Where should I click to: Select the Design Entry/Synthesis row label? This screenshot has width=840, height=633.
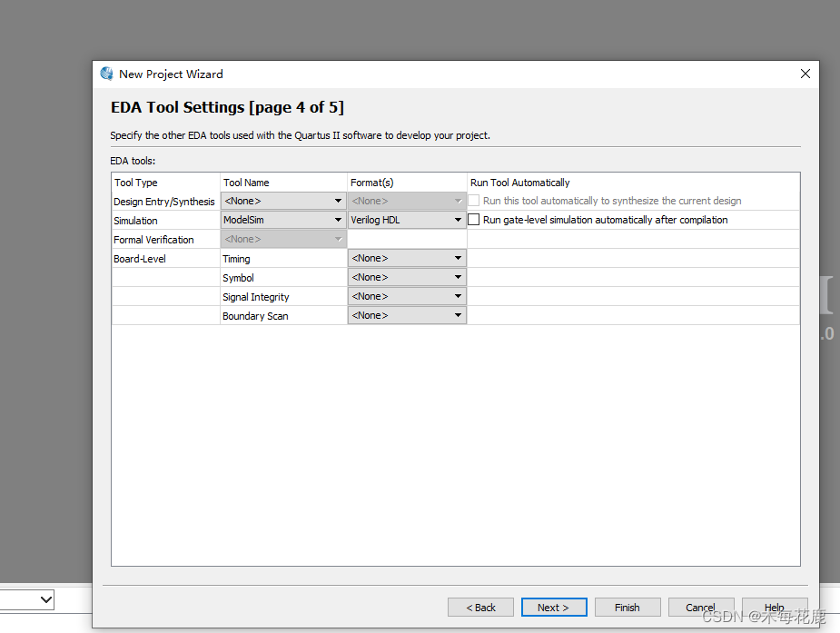(x=164, y=202)
